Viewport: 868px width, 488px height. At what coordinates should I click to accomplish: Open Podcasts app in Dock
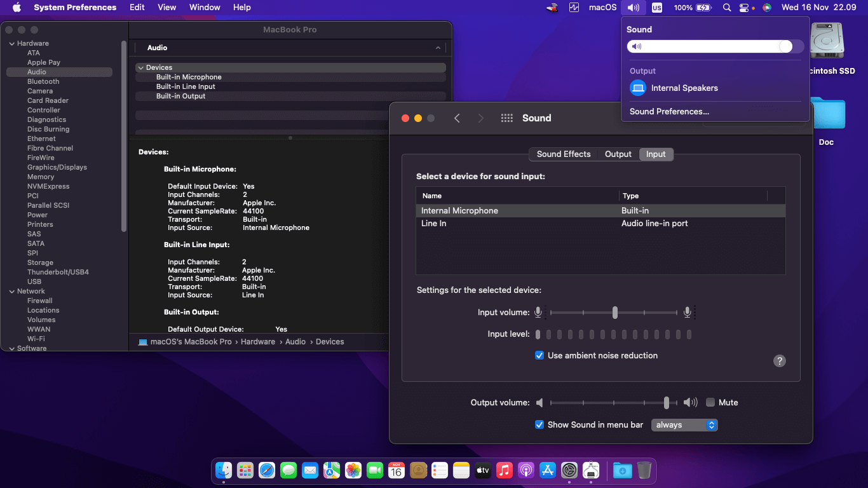click(x=526, y=470)
